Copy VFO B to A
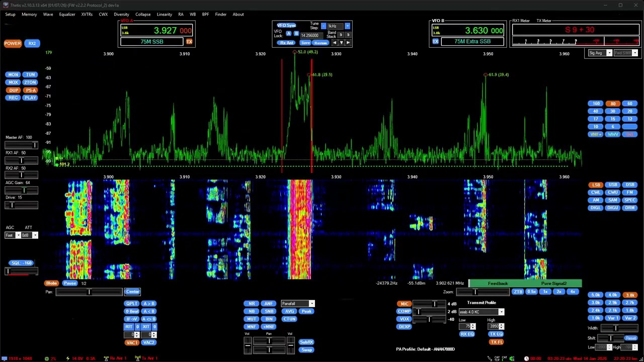 click(149, 311)
